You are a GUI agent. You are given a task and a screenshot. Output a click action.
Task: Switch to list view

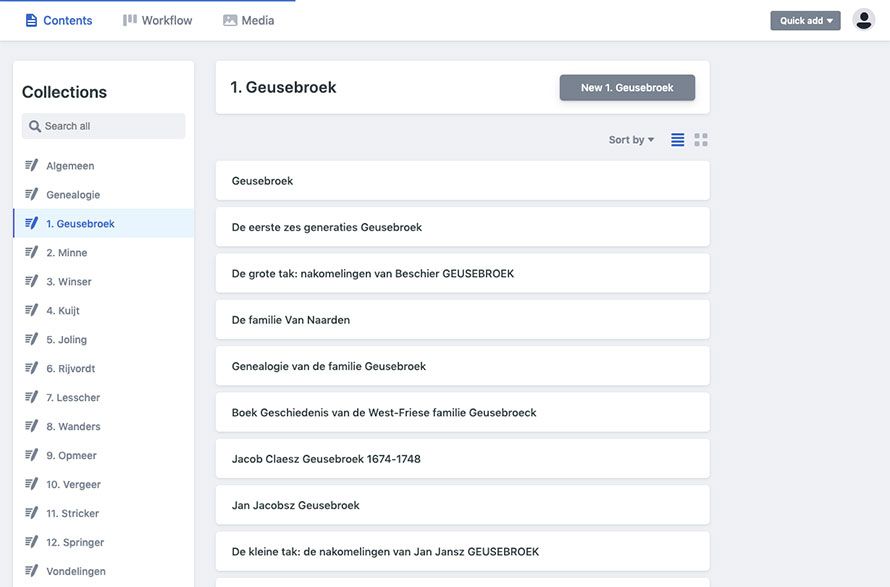point(678,140)
